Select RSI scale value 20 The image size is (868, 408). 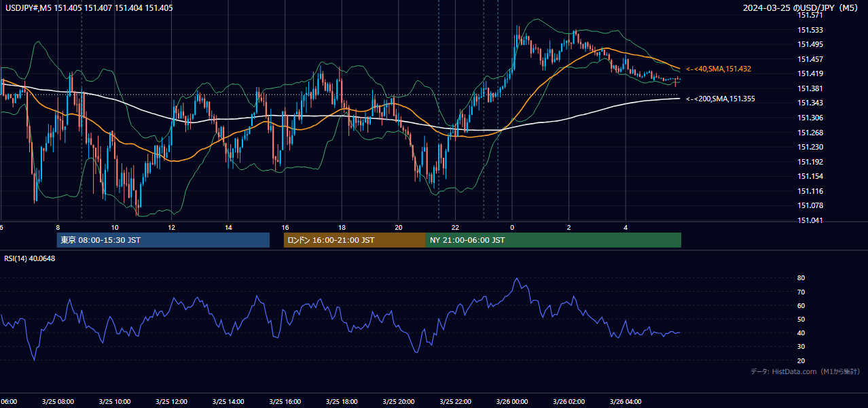(x=801, y=360)
